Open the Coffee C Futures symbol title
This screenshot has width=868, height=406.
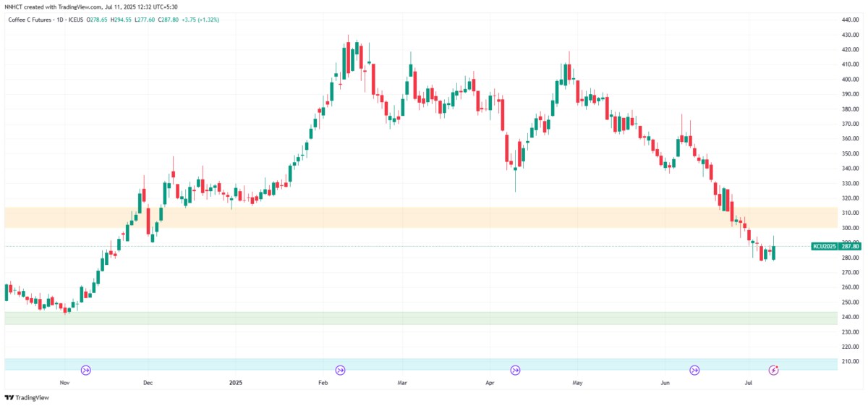(x=30, y=20)
